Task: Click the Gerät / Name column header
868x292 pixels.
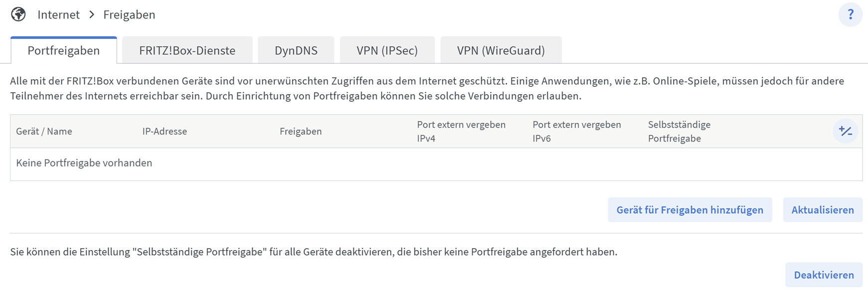Action: pos(44,132)
